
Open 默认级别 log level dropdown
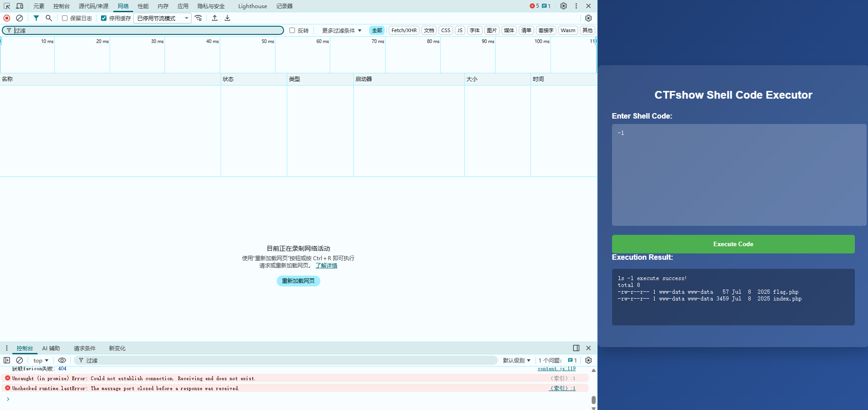pos(516,360)
